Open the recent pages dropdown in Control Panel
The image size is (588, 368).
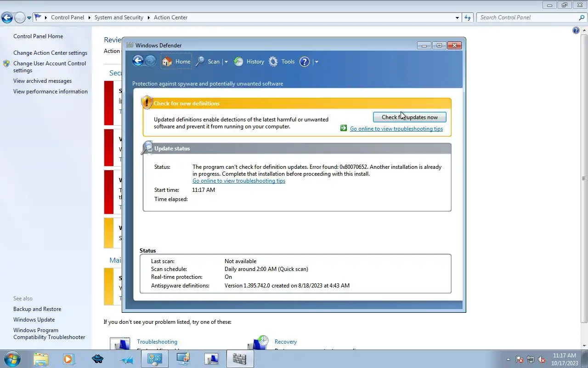29,18
